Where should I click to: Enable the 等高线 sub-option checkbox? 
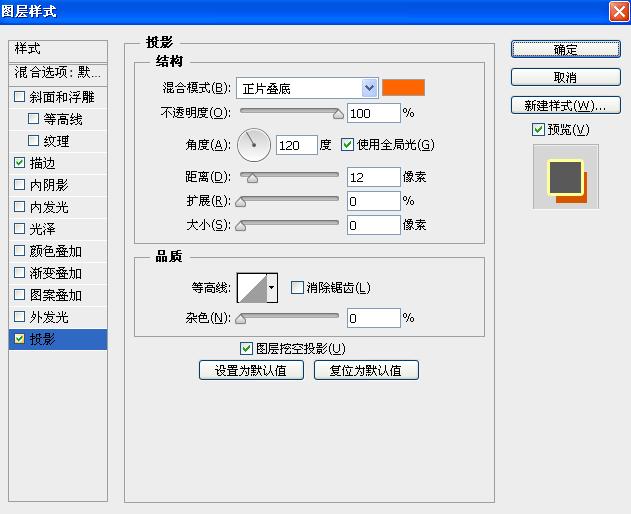coord(33,119)
